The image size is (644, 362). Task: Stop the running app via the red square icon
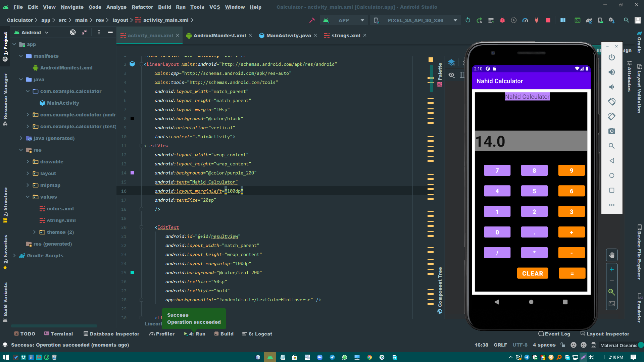point(548,20)
